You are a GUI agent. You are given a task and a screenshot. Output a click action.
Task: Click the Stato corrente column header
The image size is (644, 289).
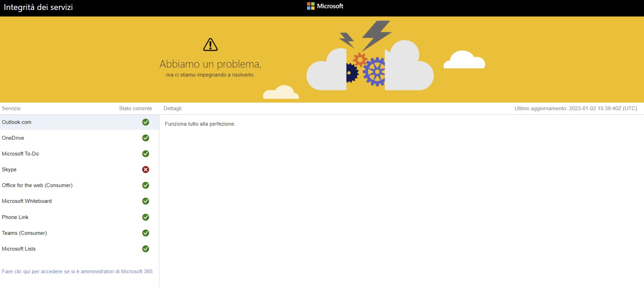coord(135,108)
